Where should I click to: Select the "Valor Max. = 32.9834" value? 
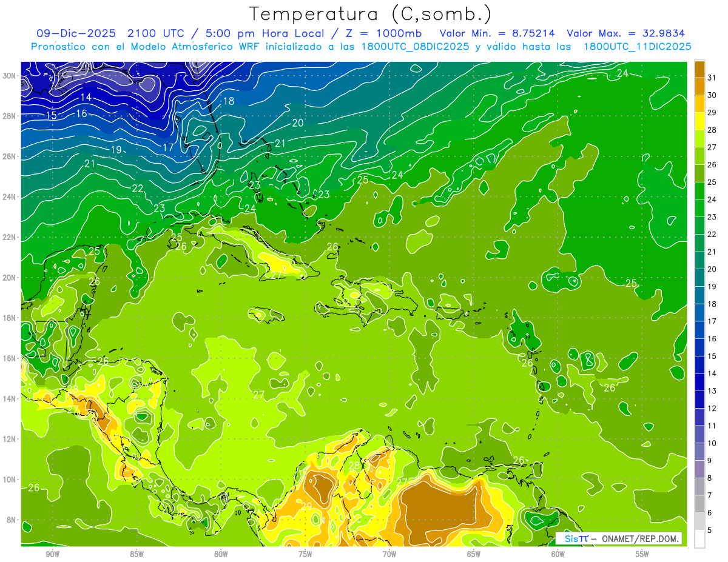tap(625, 33)
